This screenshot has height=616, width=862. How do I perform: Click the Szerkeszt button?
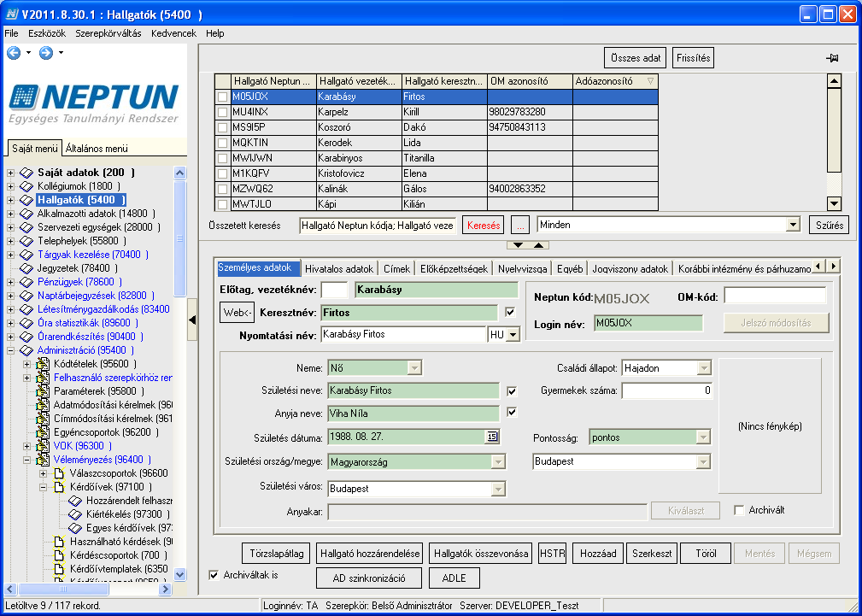click(652, 554)
